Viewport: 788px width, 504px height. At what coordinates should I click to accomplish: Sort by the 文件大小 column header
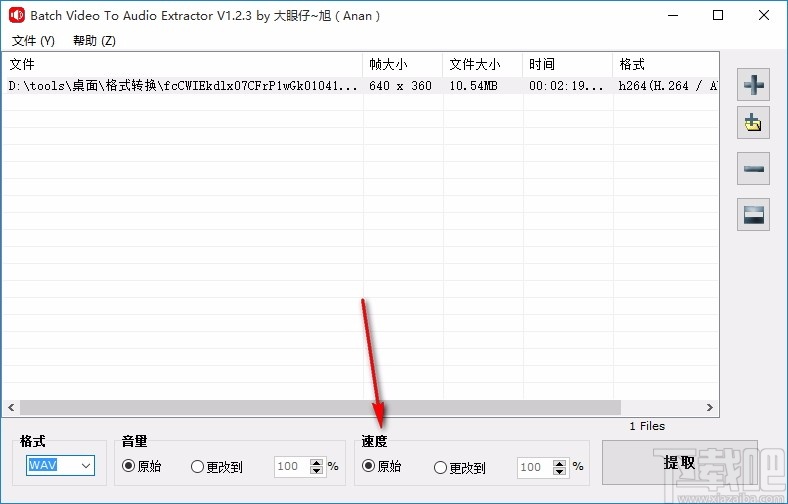482,64
